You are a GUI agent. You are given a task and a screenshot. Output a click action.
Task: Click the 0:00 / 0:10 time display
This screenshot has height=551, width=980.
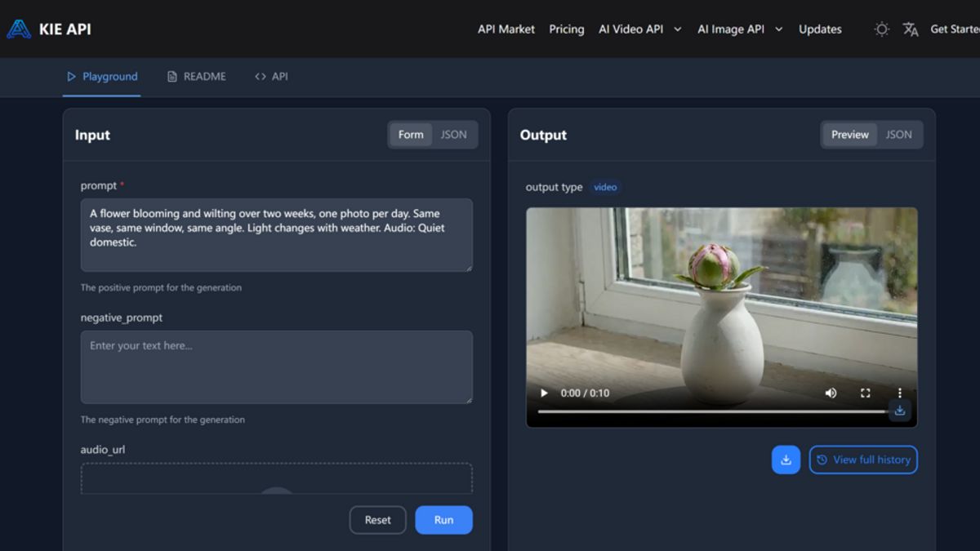(x=585, y=393)
